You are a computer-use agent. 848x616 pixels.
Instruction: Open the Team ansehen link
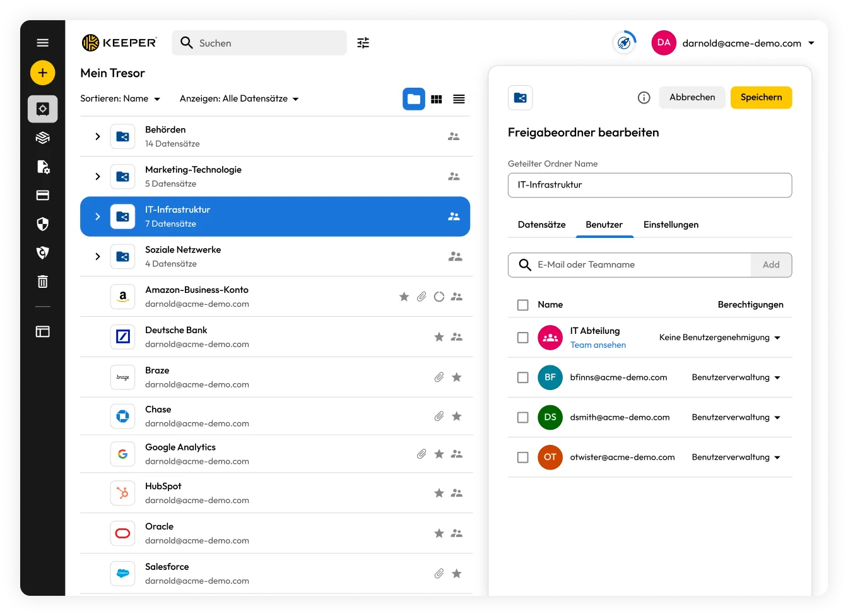point(598,345)
